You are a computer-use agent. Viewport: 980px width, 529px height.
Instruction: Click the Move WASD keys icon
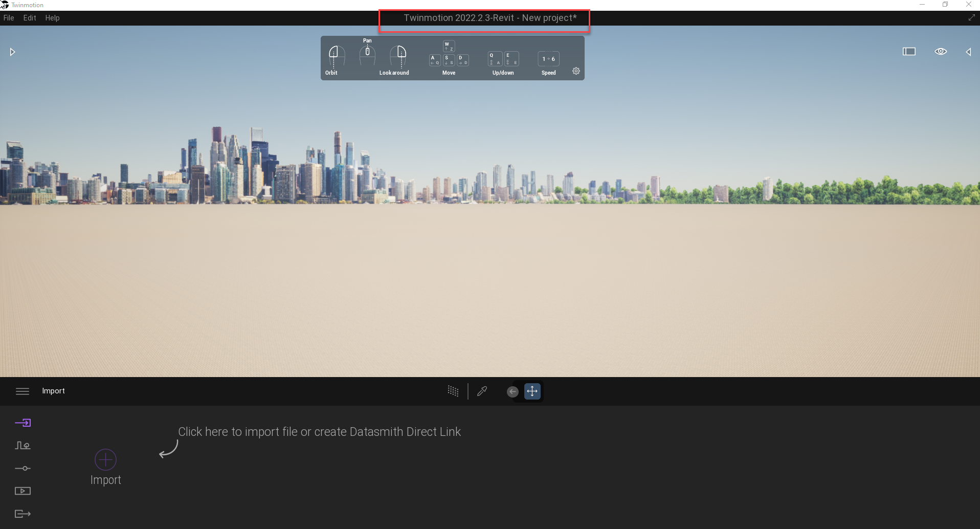(x=449, y=54)
